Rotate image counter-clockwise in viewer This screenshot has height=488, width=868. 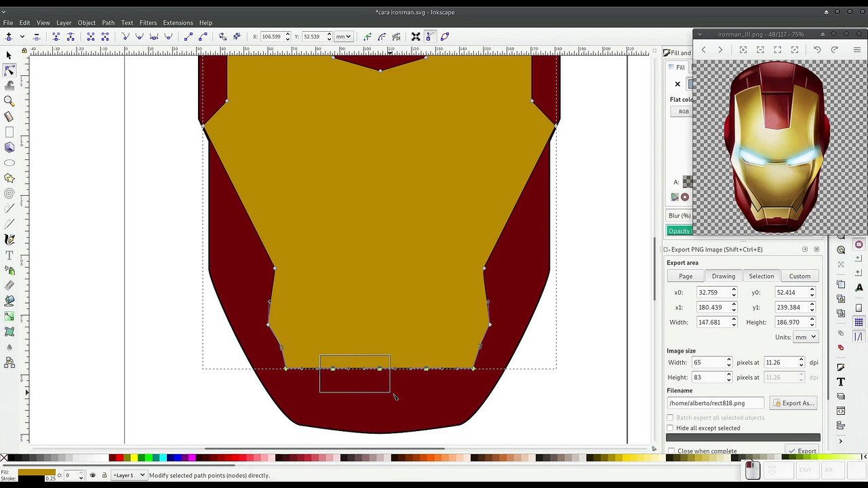click(817, 49)
